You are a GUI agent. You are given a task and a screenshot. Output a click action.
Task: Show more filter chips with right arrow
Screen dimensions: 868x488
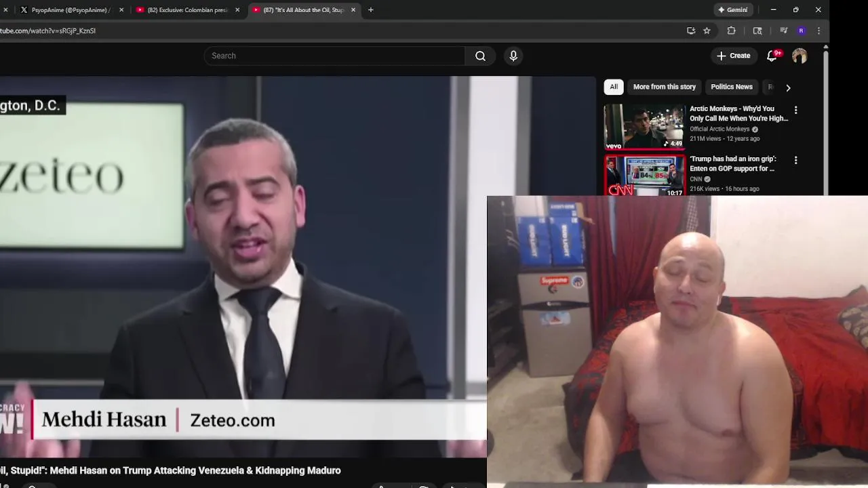click(x=788, y=87)
